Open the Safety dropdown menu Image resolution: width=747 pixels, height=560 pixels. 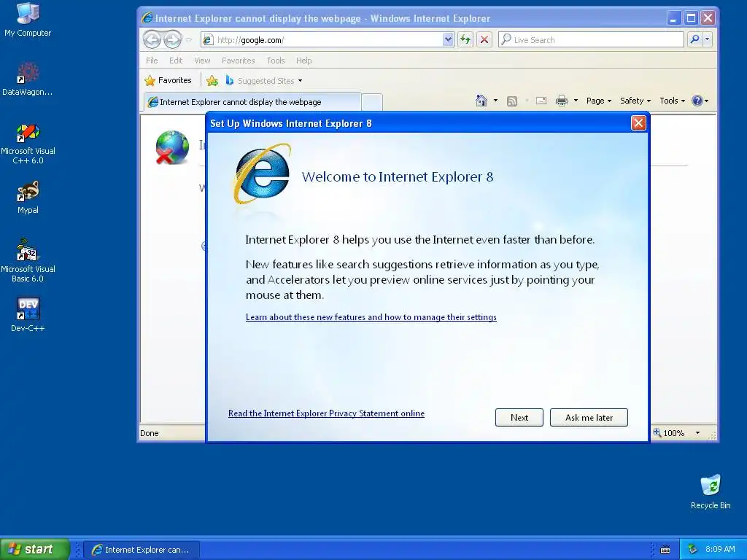point(635,101)
